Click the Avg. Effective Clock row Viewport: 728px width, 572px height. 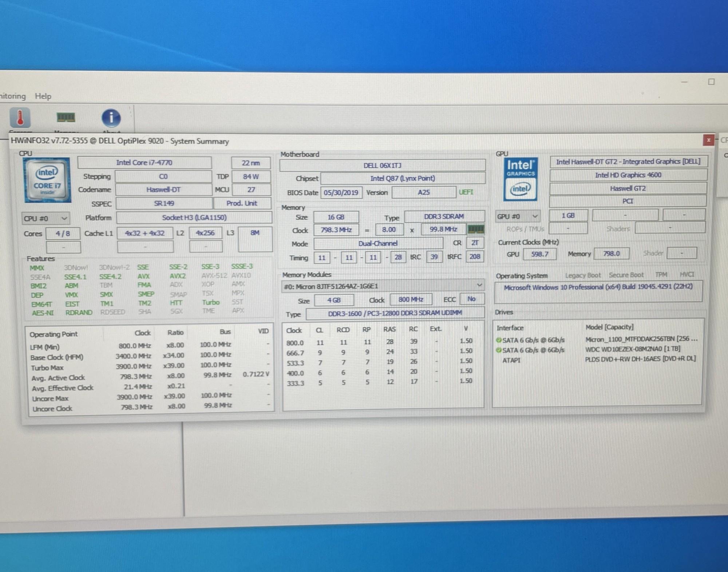150,387
